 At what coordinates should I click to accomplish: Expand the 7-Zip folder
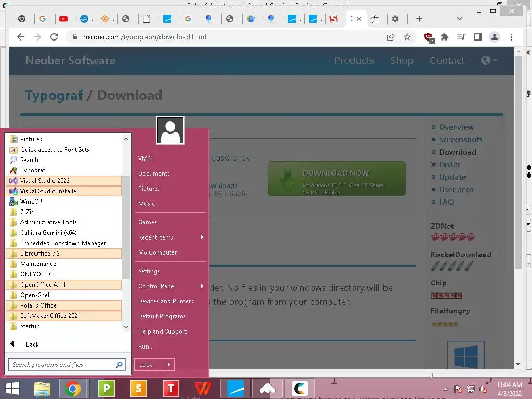[x=64, y=212]
